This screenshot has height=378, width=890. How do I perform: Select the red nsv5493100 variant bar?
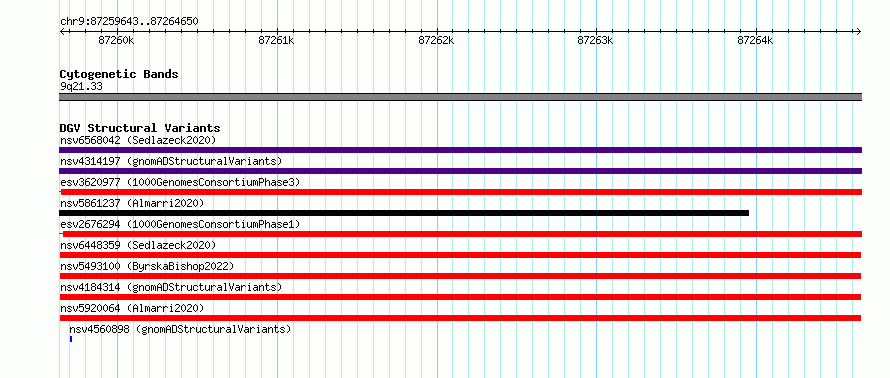[460, 276]
